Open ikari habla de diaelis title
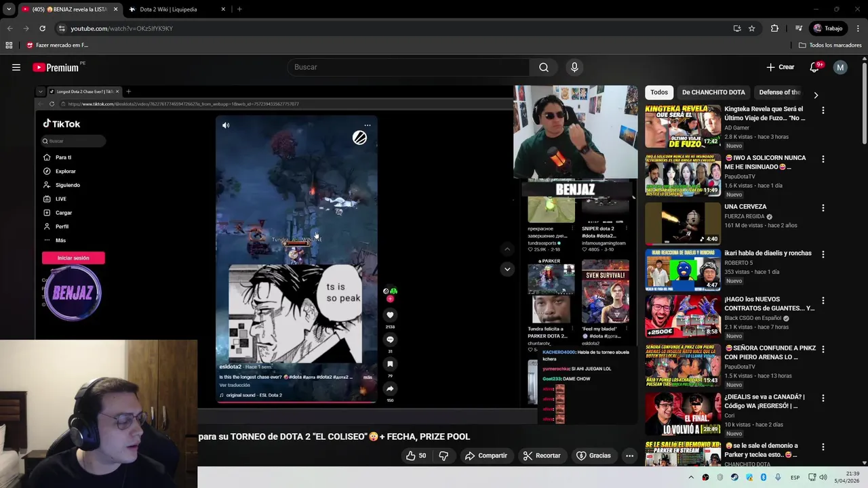The image size is (868, 488). click(x=768, y=253)
